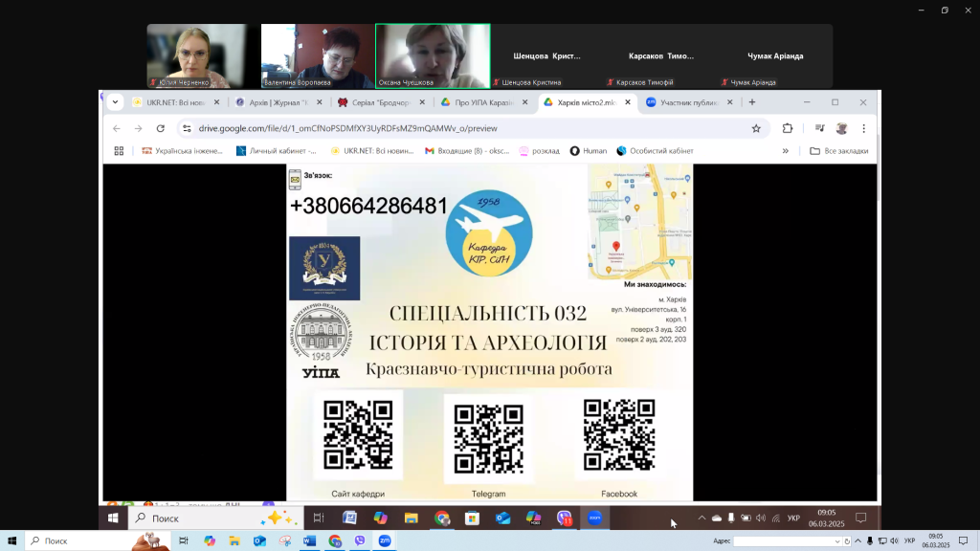Screen dimensions: 980x551
Task: Open the Входящие (8) Gmail bookmark
Action: (x=467, y=150)
